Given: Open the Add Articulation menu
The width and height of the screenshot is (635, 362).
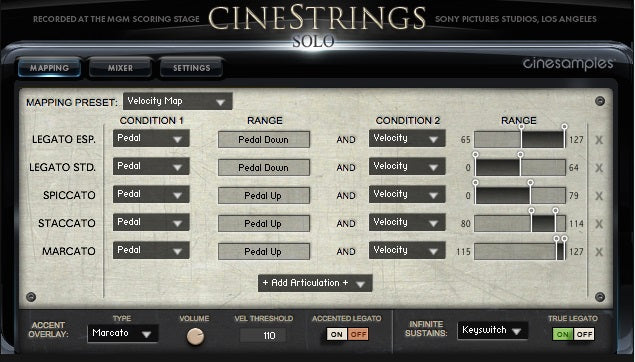Looking at the screenshot, I should coord(315,283).
